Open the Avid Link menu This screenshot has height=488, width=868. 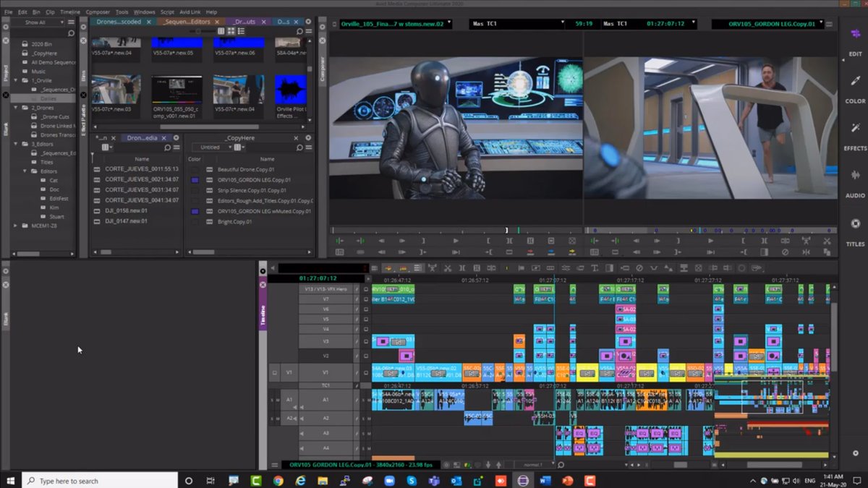[x=191, y=12]
